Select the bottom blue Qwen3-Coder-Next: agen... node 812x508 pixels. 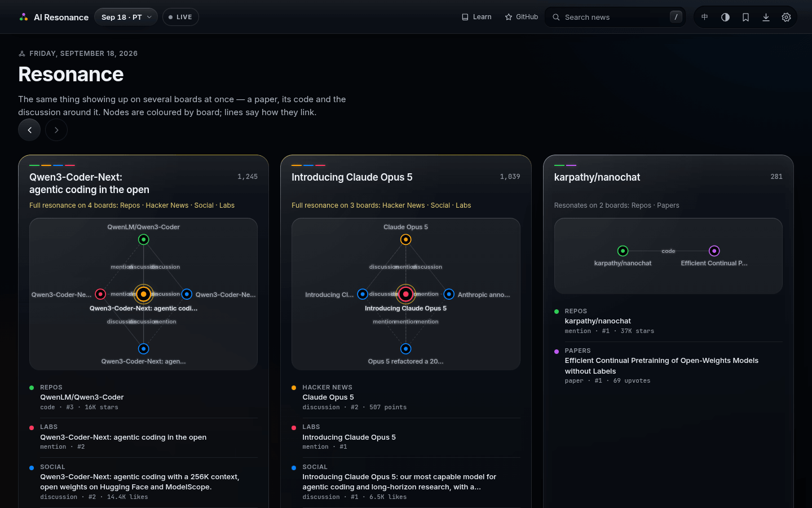point(144,349)
